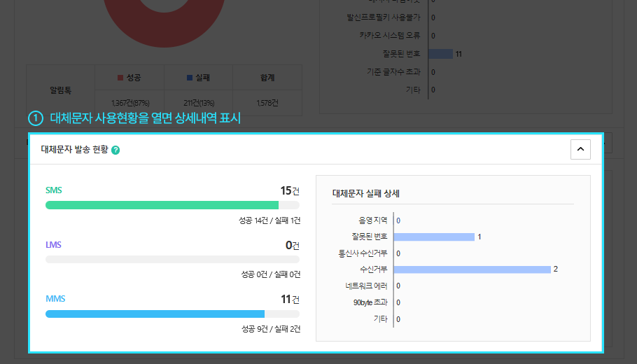637x364 pixels.
Task: Click the 알림톡 row header cell
Action: click(x=60, y=90)
